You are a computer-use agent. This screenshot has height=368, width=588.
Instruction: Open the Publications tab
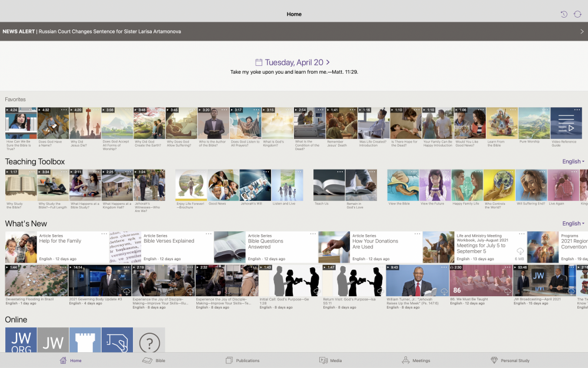243,360
